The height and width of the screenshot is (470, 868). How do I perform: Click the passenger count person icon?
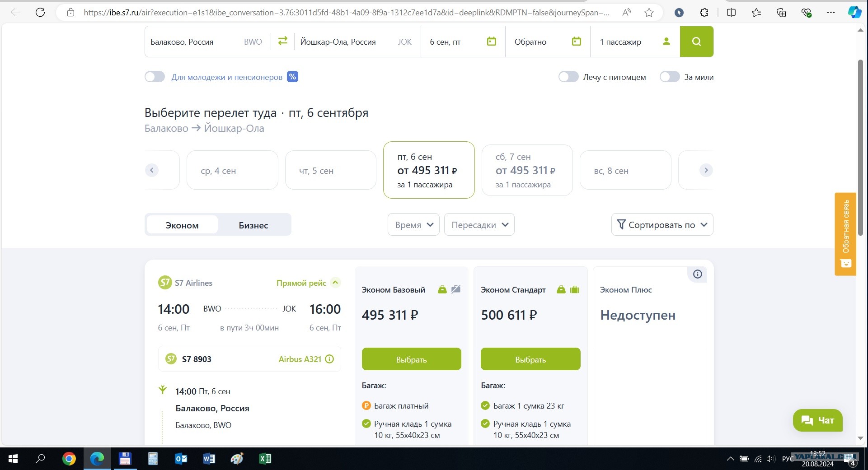pos(666,42)
